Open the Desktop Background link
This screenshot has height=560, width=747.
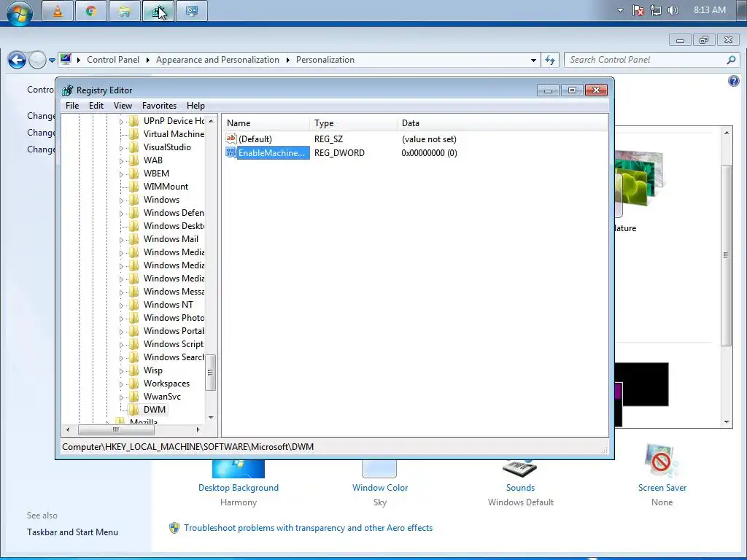coord(239,488)
